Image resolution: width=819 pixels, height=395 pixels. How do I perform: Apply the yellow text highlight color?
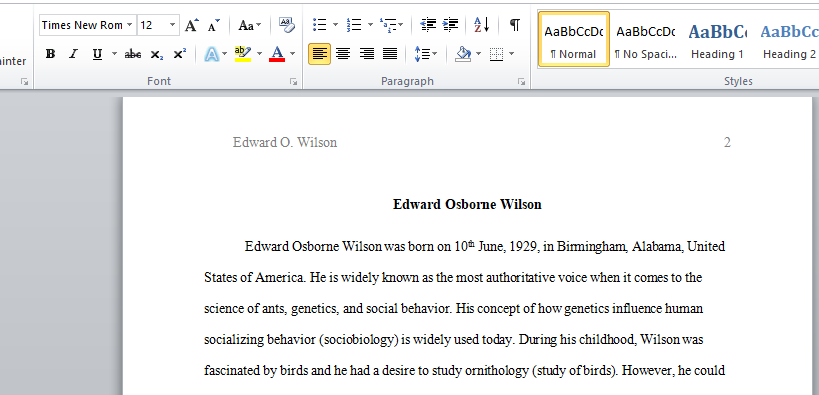pyautogui.click(x=243, y=53)
